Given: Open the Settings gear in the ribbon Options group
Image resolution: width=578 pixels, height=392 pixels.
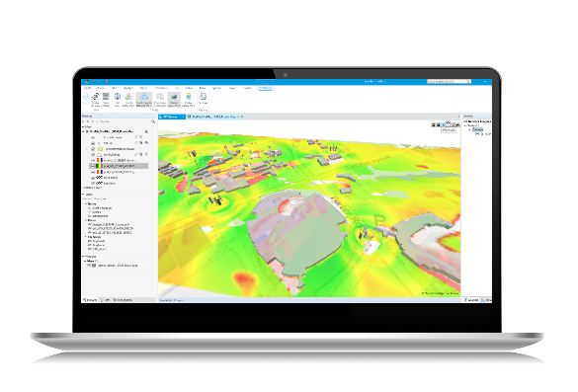Looking at the screenshot, I should [203, 97].
